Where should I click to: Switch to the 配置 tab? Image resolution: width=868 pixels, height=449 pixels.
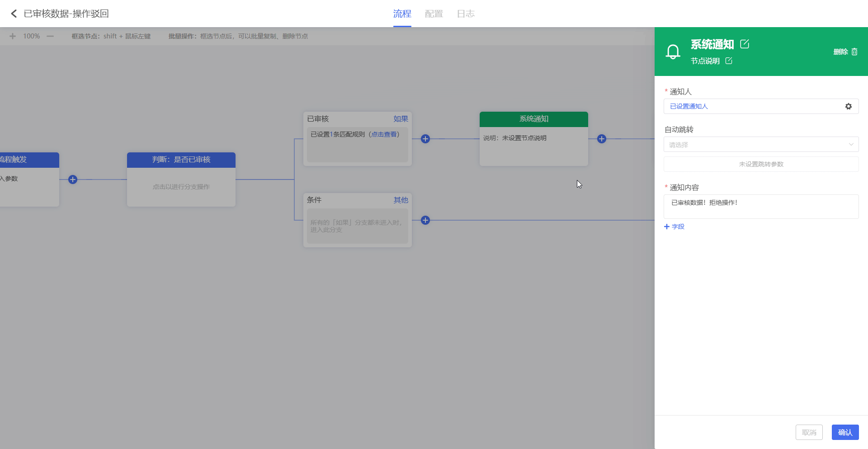click(434, 14)
